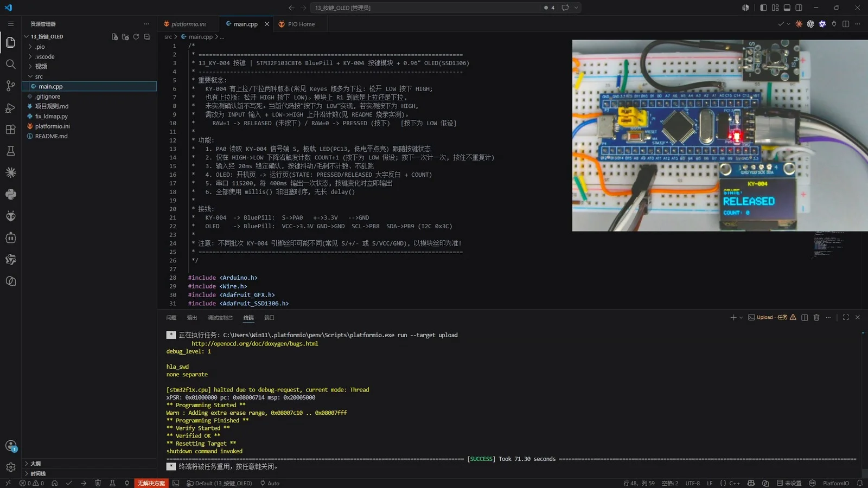Open the Python snake icon view
The height and width of the screenshot is (488, 868).
(10, 195)
